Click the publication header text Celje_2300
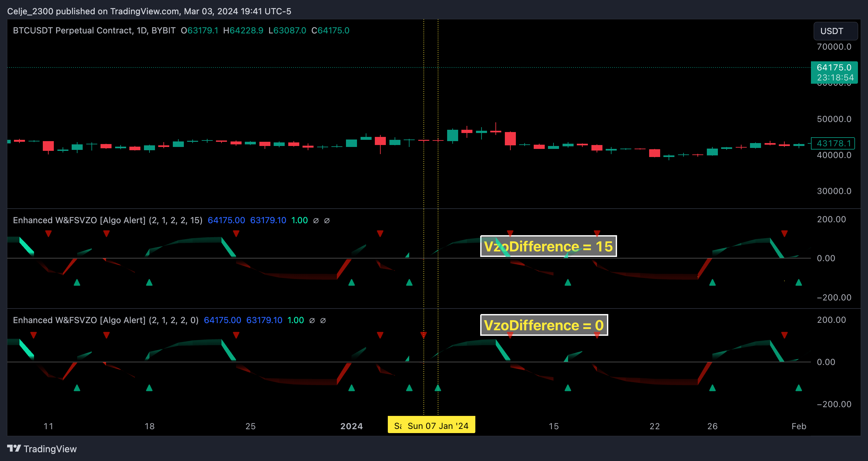Screen dimensions: 868x461 tap(30, 11)
